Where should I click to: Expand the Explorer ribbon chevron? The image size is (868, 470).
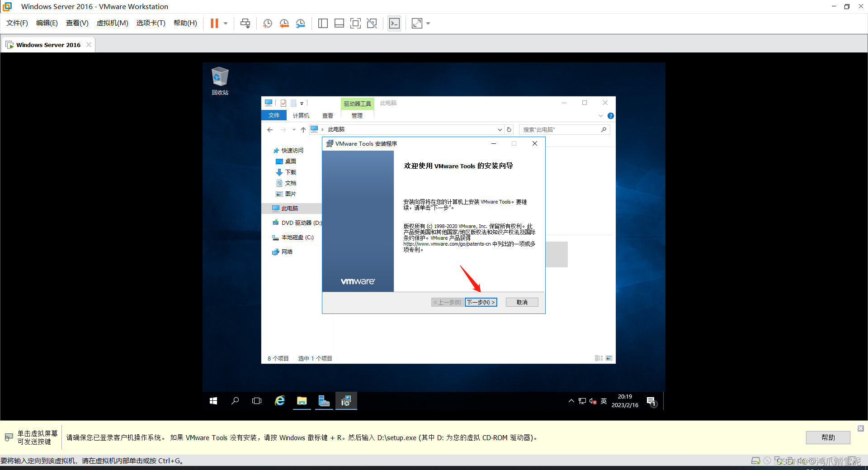coord(601,116)
